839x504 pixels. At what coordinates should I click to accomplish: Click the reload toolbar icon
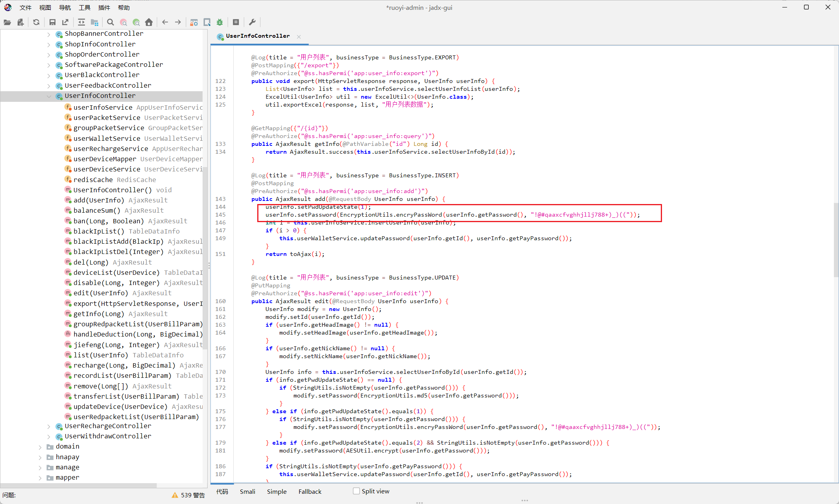pyautogui.click(x=36, y=22)
